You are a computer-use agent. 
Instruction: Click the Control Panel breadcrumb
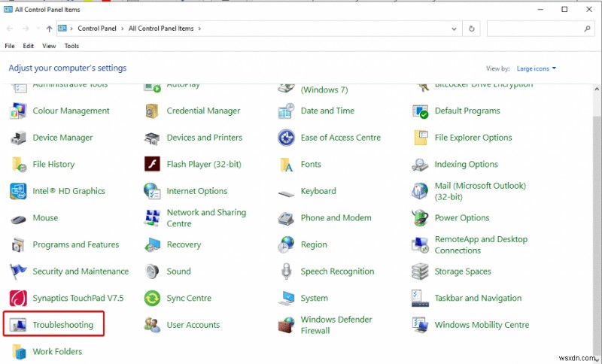click(x=97, y=29)
